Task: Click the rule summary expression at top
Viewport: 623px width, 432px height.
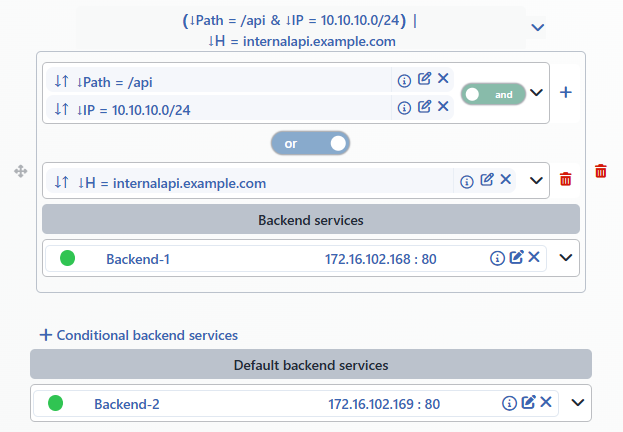Action: tap(301, 31)
